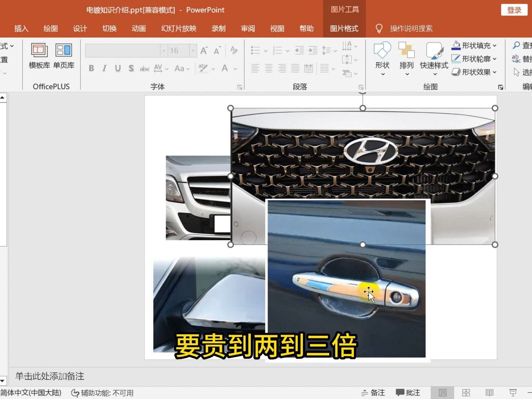Click the distributed alignment icon
The width and height of the screenshot is (532, 399).
point(308,68)
